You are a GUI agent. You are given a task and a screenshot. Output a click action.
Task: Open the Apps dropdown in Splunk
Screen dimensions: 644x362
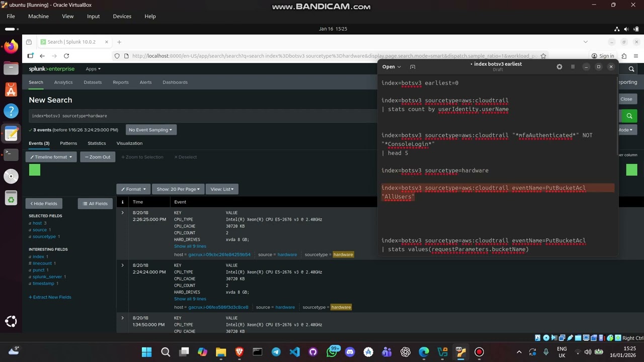[93, 69]
